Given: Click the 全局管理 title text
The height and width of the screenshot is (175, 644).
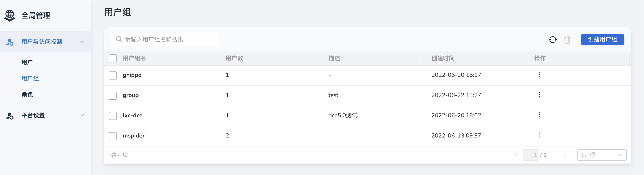Looking at the screenshot, I should (36, 16).
